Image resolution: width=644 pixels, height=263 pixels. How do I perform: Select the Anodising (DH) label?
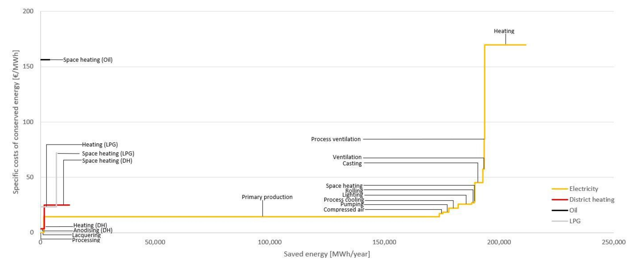click(x=93, y=230)
